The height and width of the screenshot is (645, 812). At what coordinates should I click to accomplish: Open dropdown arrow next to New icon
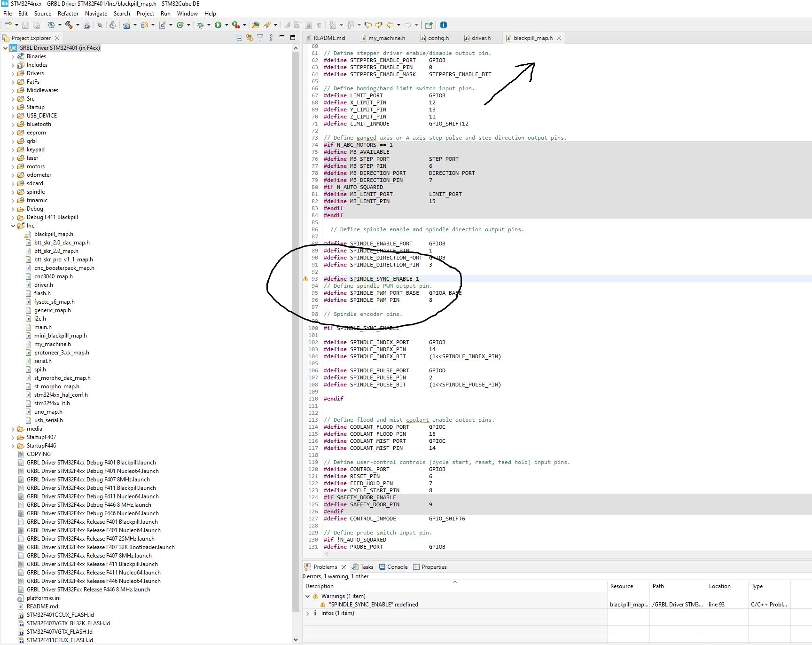[x=16, y=25]
